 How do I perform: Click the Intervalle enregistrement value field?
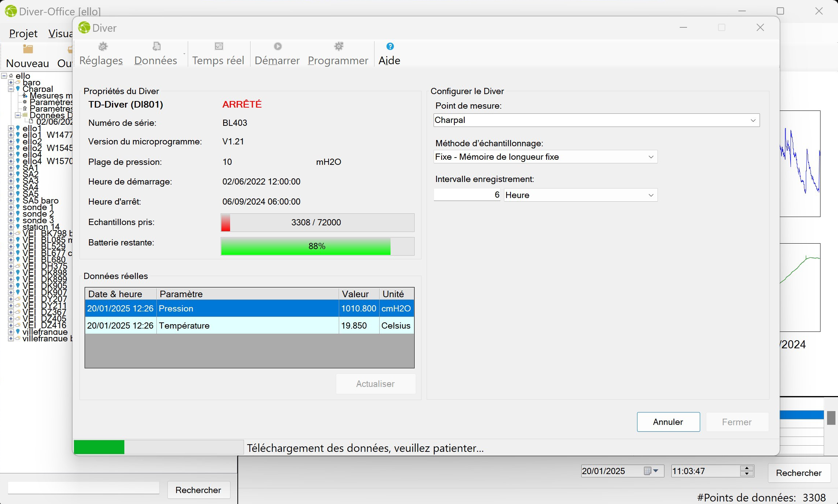pyautogui.click(x=467, y=195)
